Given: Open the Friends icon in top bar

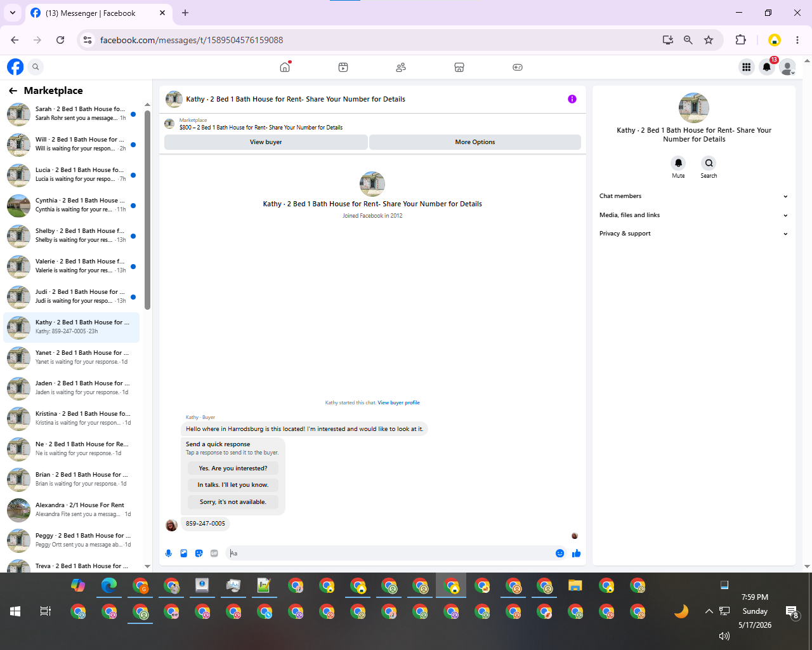Looking at the screenshot, I should tap(401, 67).
